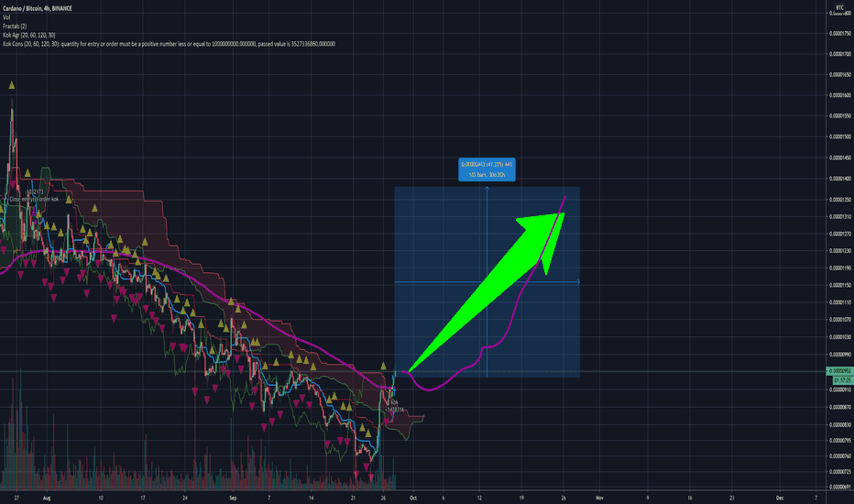Click the 0.00001070 price axis label
854x504 pixels.
tap(840, 320)
